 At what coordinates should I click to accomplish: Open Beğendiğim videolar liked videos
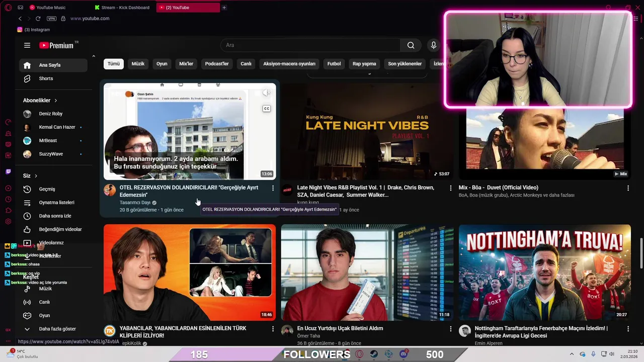[53, 229]
